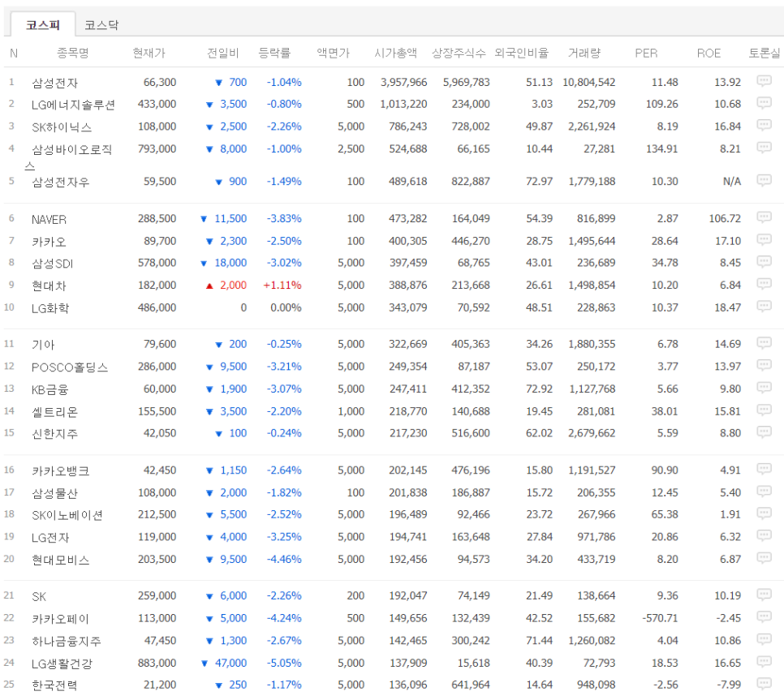Open discussion board icon for SK row

(764, 595)
